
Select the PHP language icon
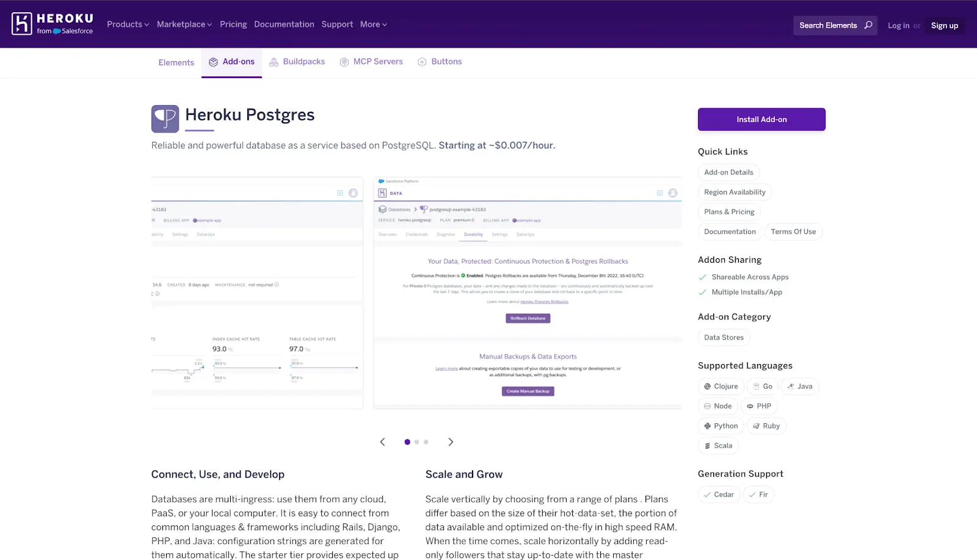[749, 405]
